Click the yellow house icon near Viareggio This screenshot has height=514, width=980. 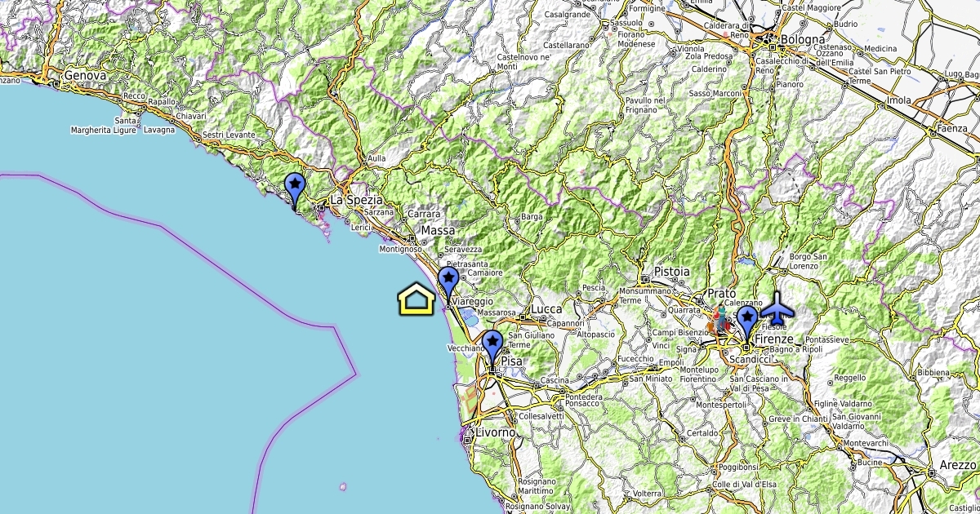point(417,299)
